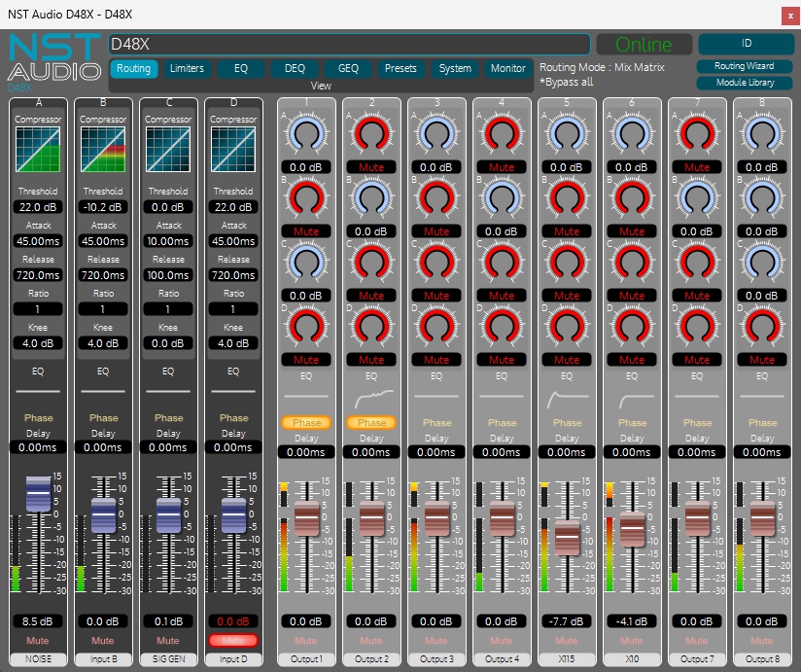Open Output 2 EQ curve thumbnail

point(371,397)
